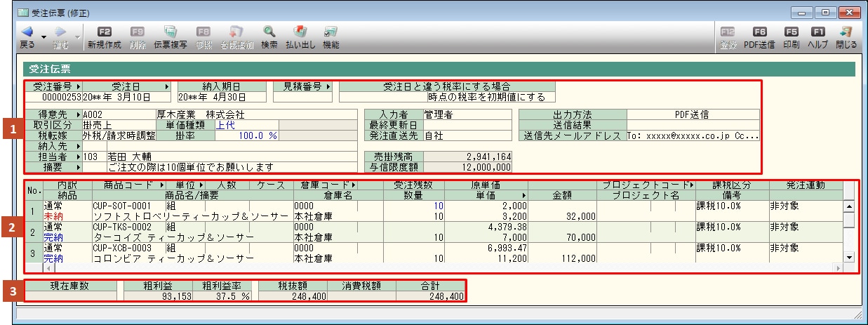Open the 担当者 lookup arrow

coord(77,157)
